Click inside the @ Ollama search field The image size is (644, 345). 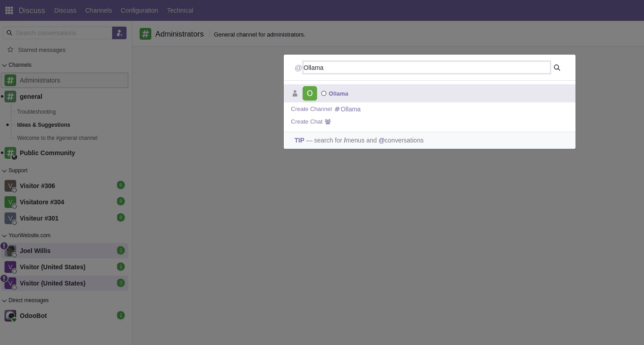(426, 67)
